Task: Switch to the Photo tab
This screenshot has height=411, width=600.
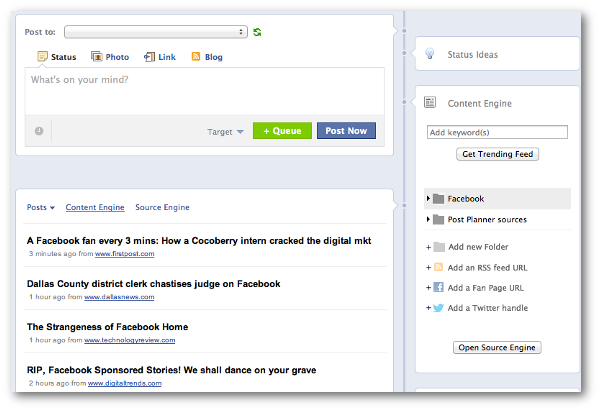Action: tap(110, 57)
